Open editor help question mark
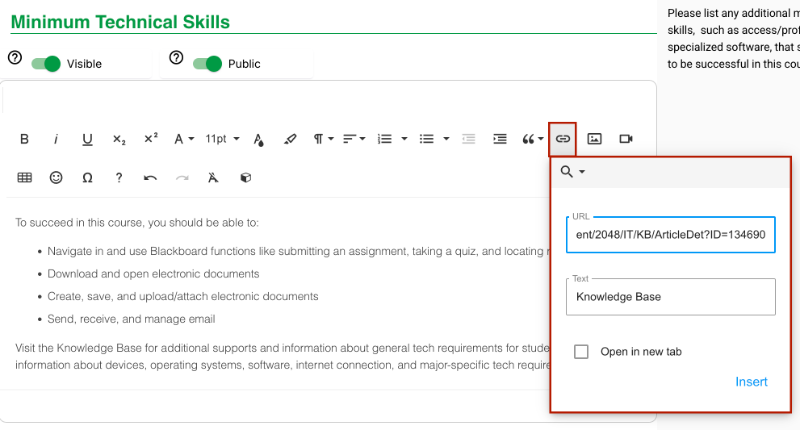800x430 pixels. (x=119, y=178)
